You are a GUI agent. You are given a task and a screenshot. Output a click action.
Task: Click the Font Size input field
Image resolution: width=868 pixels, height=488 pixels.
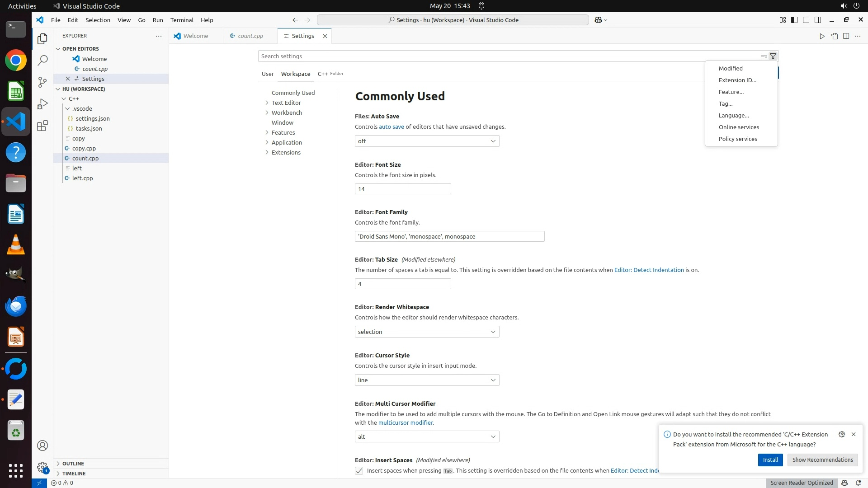[x=402, y=189]
